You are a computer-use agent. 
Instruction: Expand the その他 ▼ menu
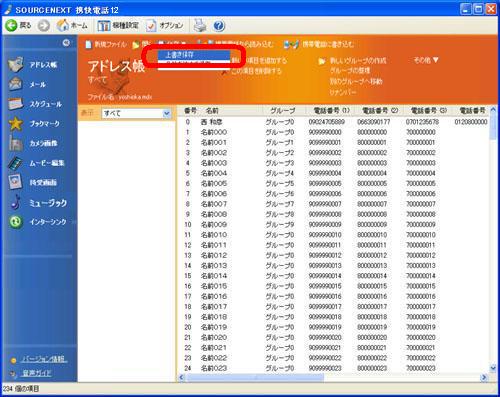(x=426, y=60)
